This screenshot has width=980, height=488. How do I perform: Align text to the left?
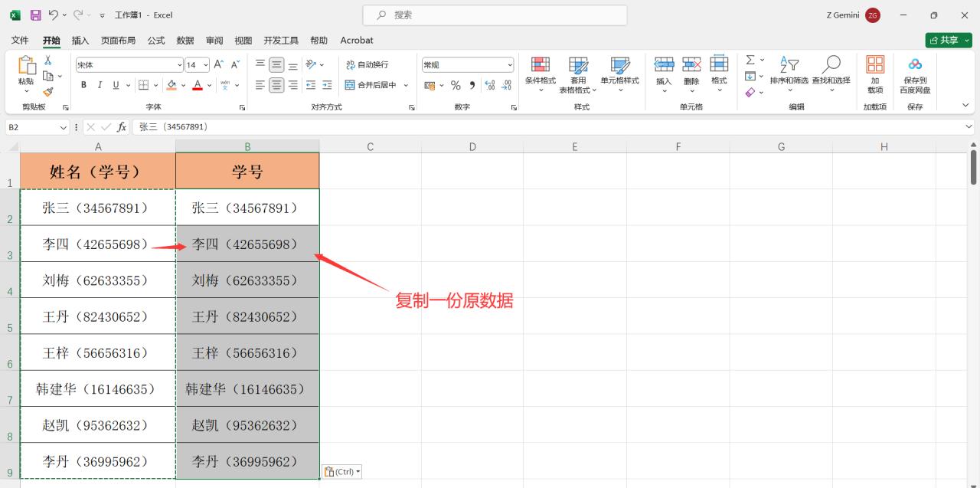tap(260, 85)
